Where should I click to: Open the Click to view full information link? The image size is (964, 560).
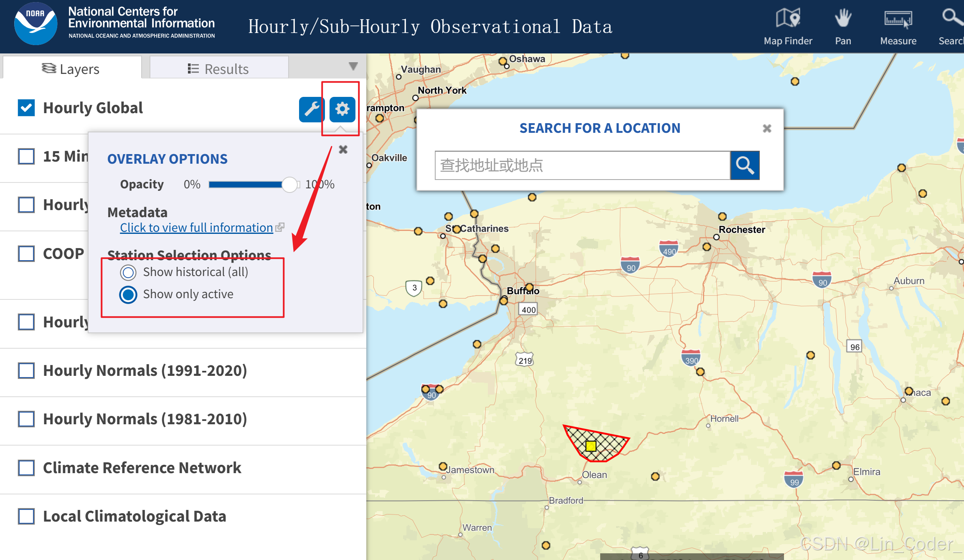pyautogui.click(x=196, y=228)
